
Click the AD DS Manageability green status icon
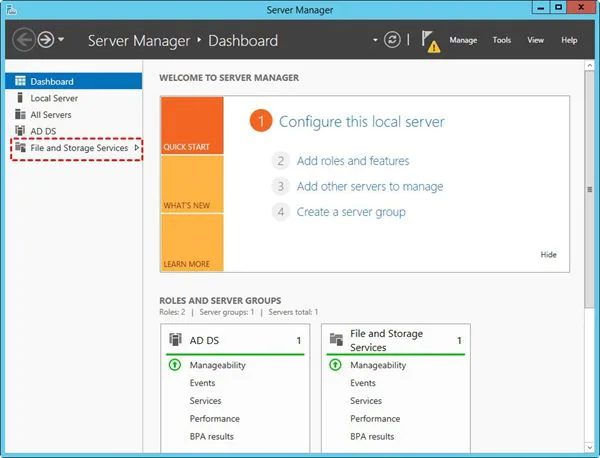175,365
